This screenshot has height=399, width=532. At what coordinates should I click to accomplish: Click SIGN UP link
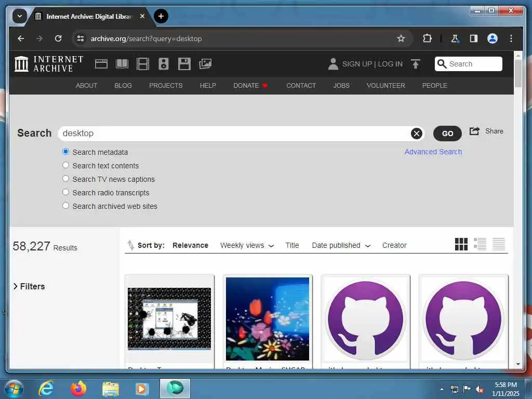[x=357, y=64]
